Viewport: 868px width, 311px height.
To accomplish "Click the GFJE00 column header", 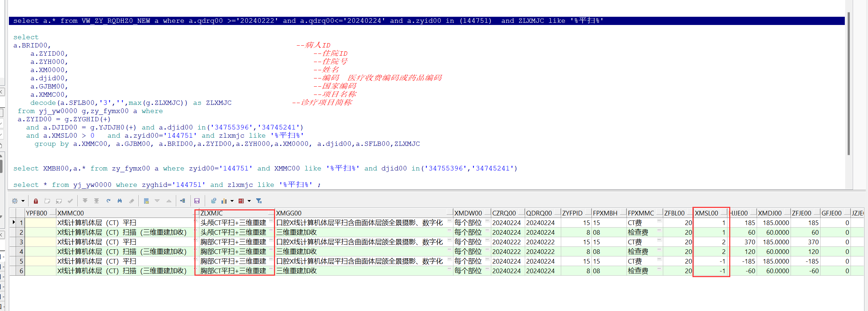I will (x=835, y=213).
